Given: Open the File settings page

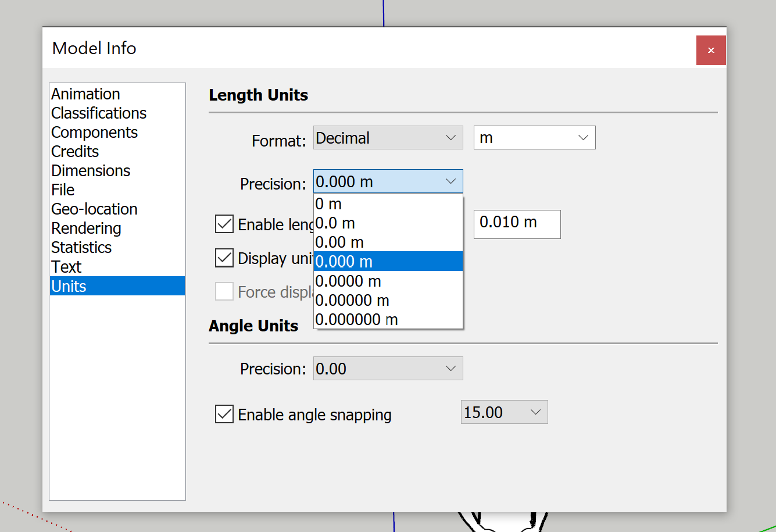Looking at the screenshot, I should 117,190.
